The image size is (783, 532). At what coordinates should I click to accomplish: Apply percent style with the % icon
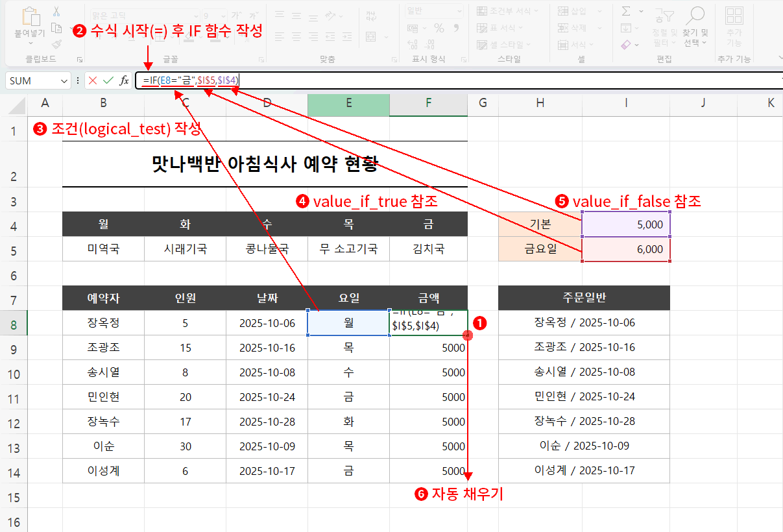[x=438, y=29]
